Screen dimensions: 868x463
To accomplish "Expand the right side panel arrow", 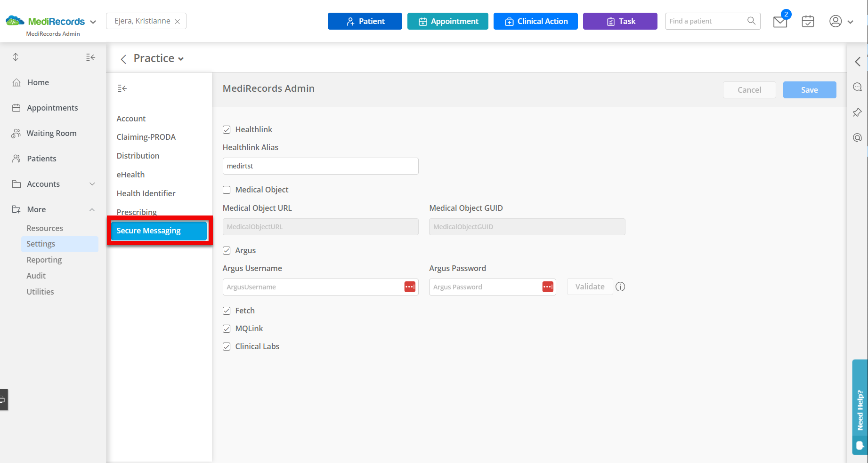I will 858,62.
